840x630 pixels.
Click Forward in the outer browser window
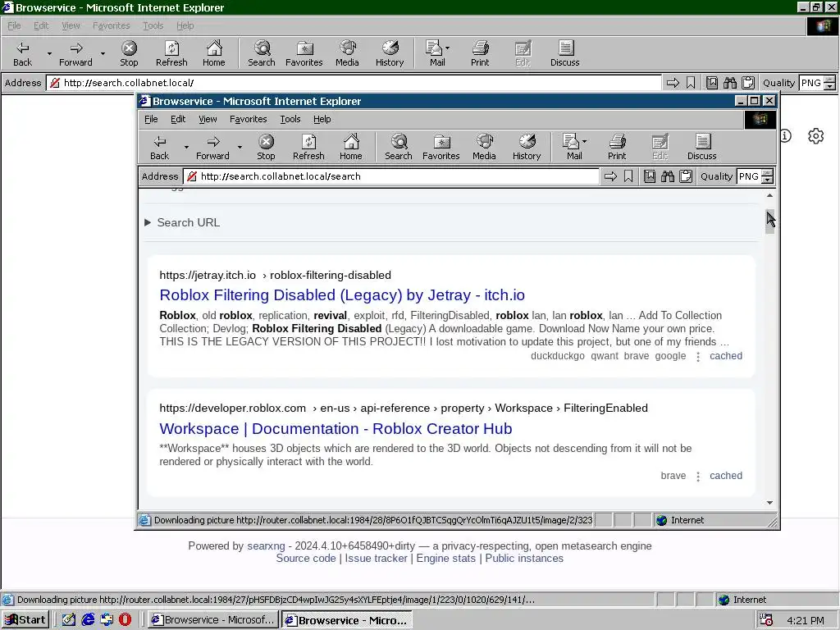tap(75, 53)
